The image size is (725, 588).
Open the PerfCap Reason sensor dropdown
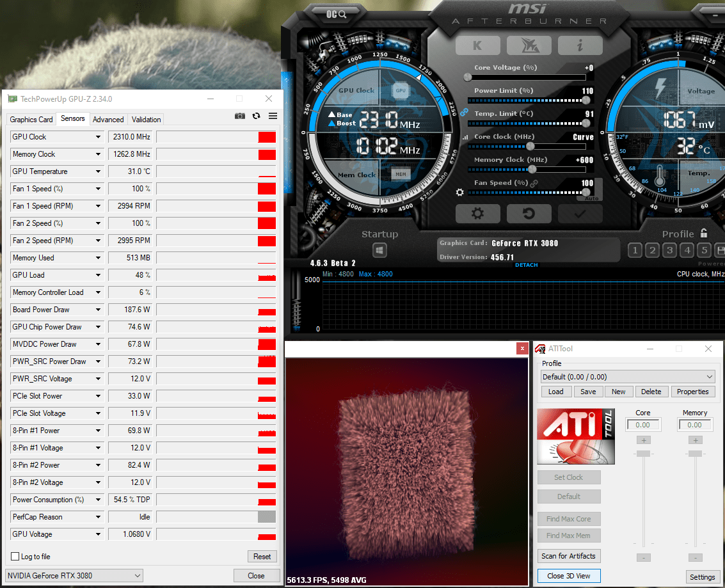(98, 517)
